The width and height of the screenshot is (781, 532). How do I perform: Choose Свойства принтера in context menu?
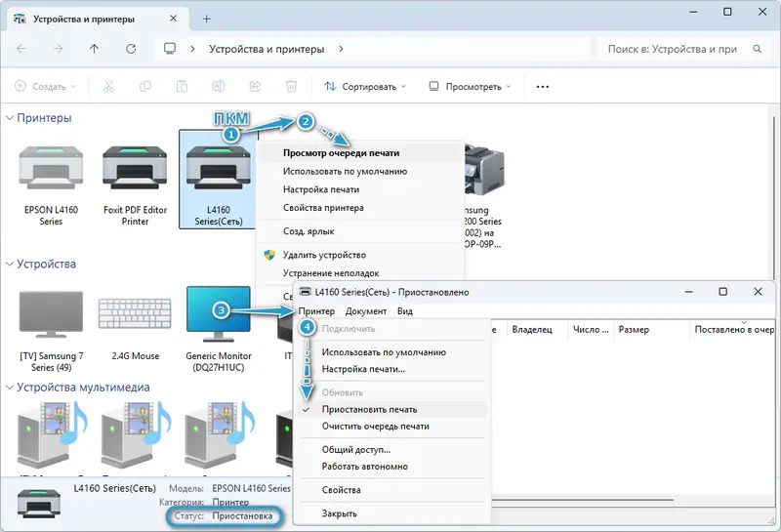point(361,208)
